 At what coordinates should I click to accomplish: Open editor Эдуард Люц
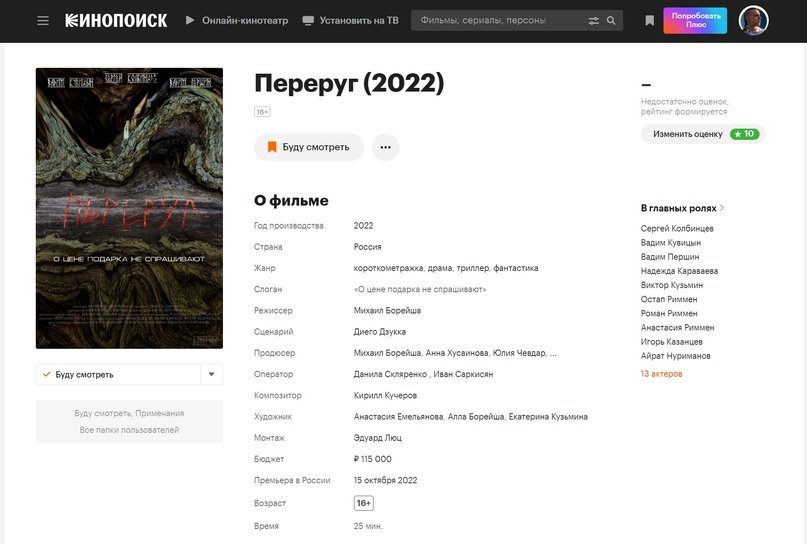tap(377, 437)
